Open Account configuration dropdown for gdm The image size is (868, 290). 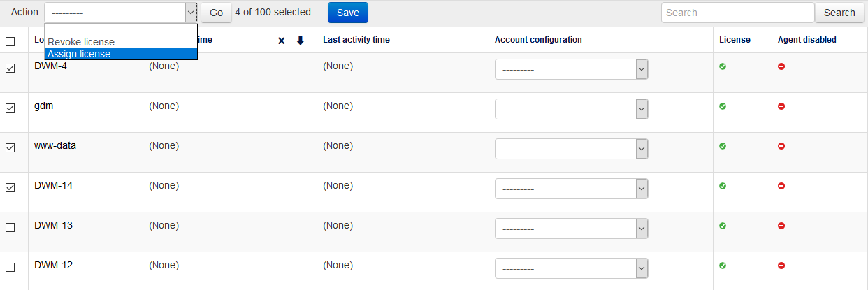571,110
